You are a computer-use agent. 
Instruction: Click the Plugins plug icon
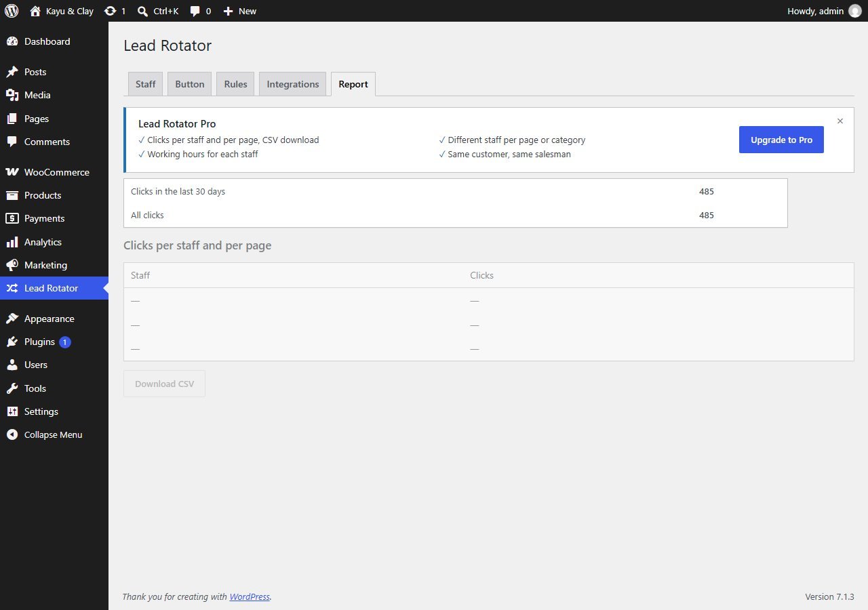[12, 342]
